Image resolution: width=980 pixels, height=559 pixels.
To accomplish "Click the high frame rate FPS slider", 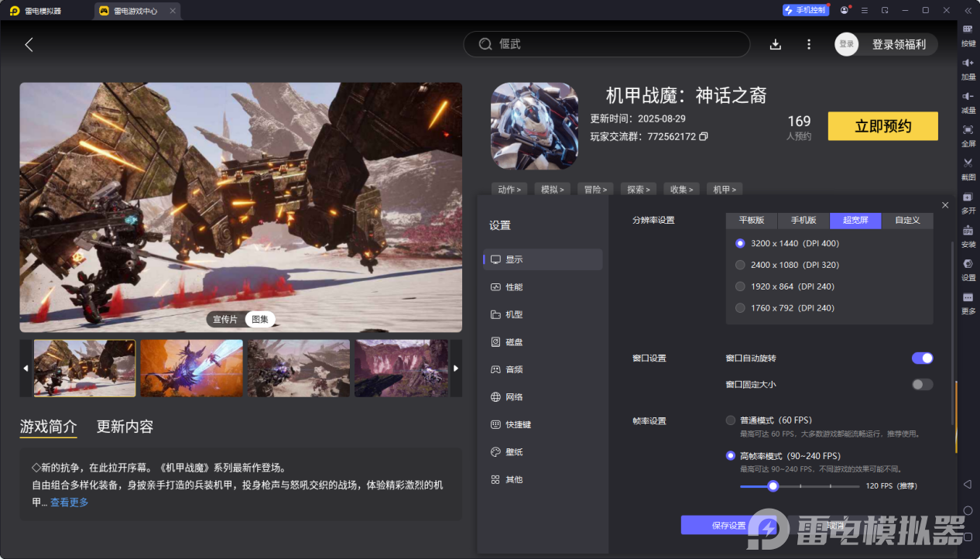I will point(799,486).
